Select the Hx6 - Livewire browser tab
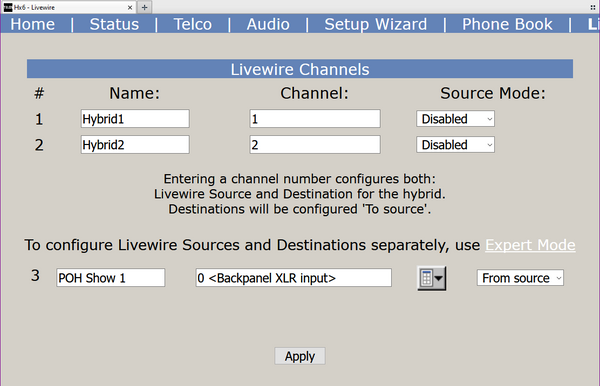The width and height of the screenshot is (600, 386). [69, 7]
